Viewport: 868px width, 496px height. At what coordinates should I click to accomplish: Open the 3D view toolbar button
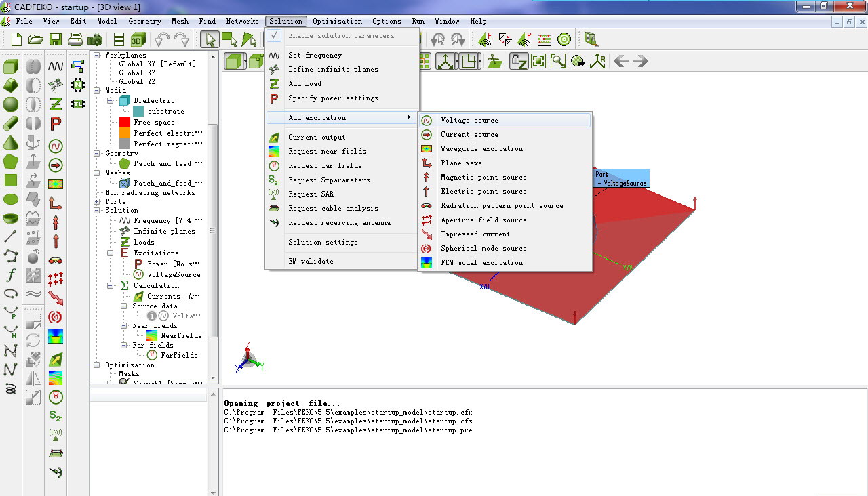click(x=138, y=39)
